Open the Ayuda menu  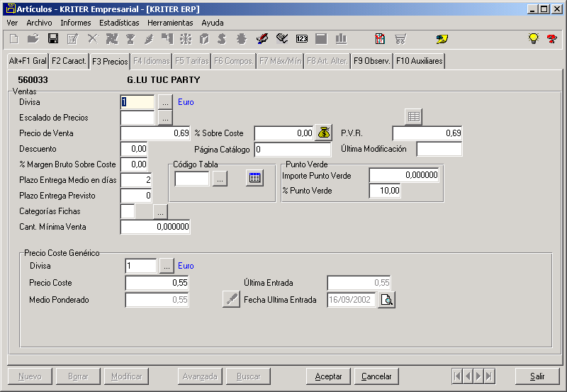(x=212, y=23)
